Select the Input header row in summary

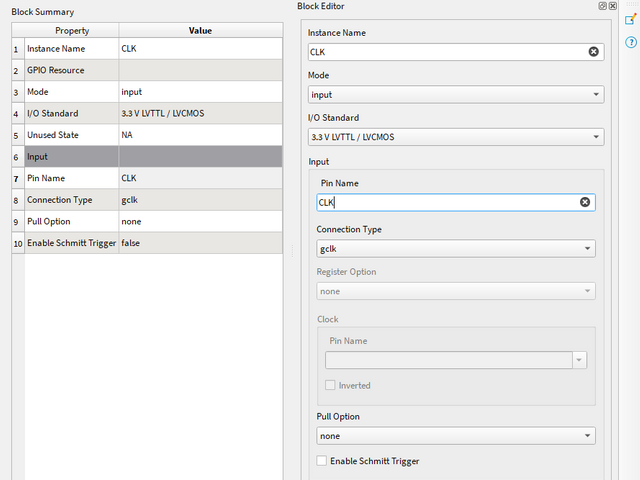(x=70, y=157)
